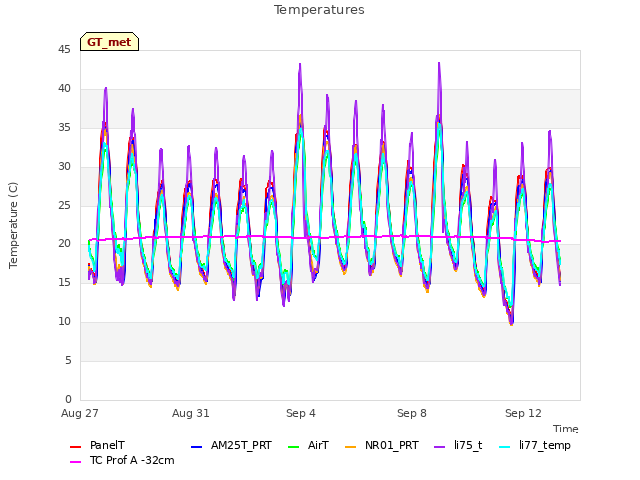Image resolution: width=640 pixels, height=480 pixels.
Task: Click the Temperatures chart title
Action: tap(319, 10)
